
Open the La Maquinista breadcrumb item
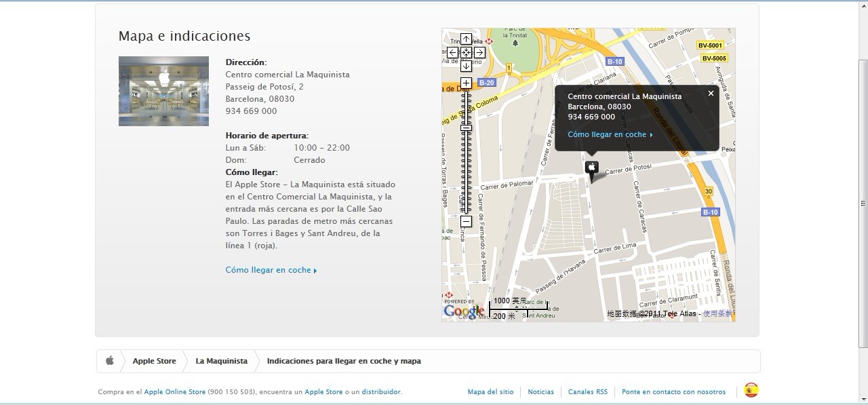(221, 361)
